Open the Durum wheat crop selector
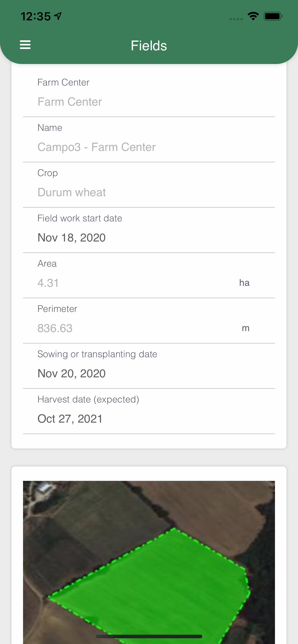The image size is (298, 644). tap(149, 185)
